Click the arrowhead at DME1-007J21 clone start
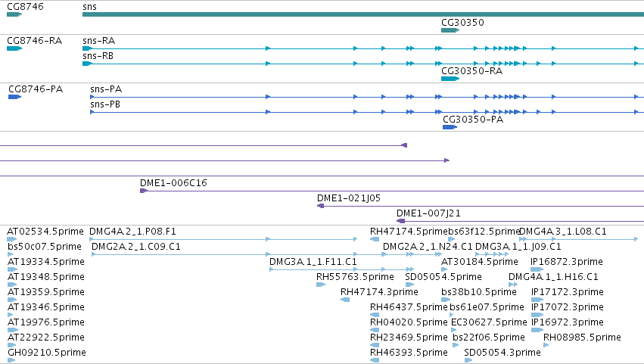This screenshot has height=364, width=644. [401, 221]
